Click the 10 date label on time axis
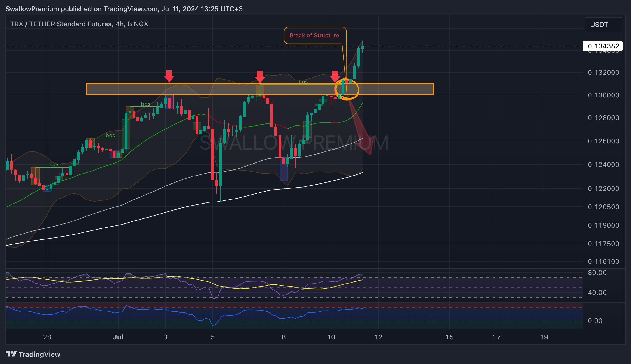631x364 pixels. pos(331,337)
